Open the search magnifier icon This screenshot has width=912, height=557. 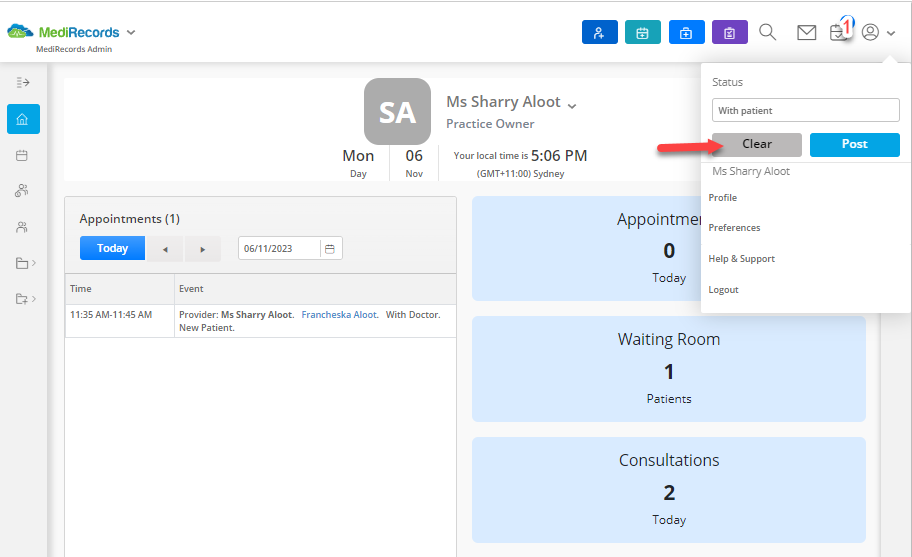click(x=768, y=32)
